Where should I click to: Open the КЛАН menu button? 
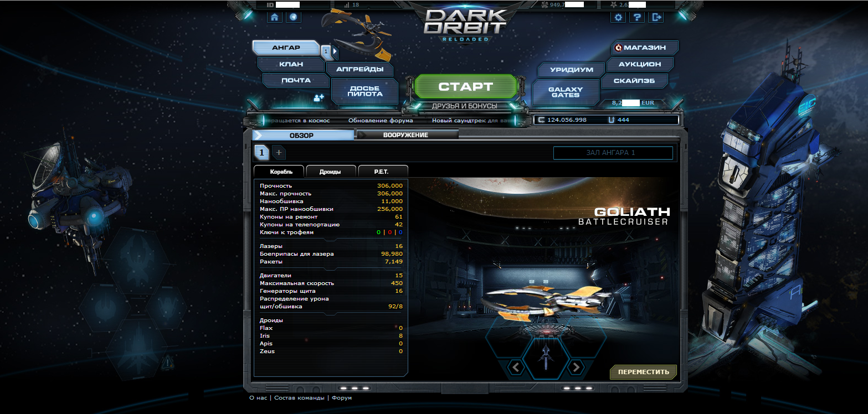point(291,64)
